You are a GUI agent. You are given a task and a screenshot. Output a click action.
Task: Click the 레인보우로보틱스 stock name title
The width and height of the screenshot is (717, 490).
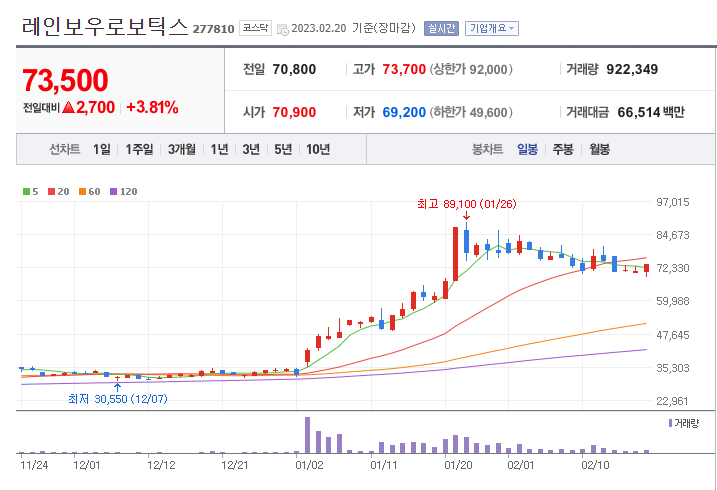pos(105,27)
